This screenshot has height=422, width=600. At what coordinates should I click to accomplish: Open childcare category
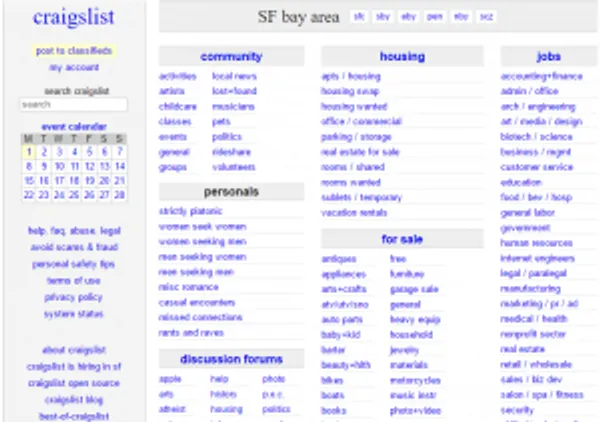(x=178, y=106)
